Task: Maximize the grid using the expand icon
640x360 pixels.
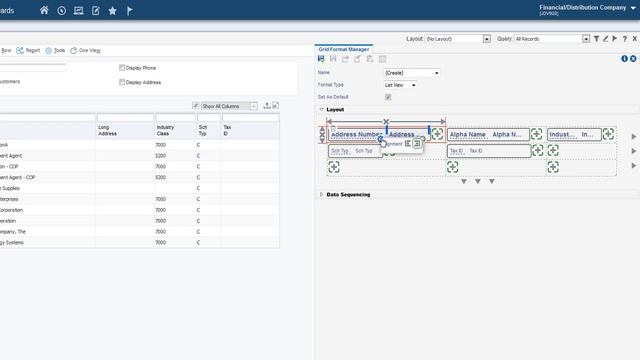Action: pyautogui.click(x=276, y=106)
